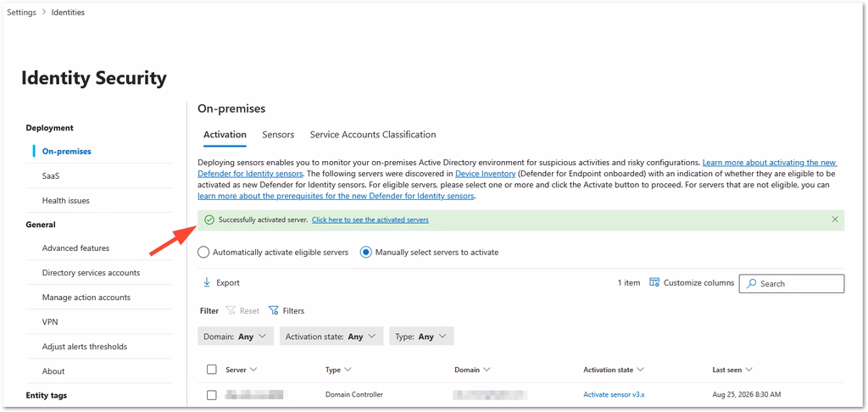The image size is (868, 412).
Task: Open the Type: Any filter dropdown
Action: point(421,337)
